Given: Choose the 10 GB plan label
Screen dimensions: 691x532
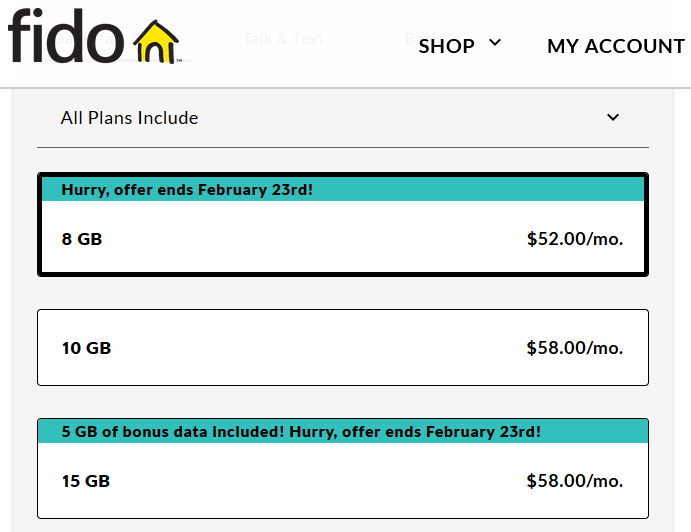Looking at the screenshot, I should tap(86, 348).
